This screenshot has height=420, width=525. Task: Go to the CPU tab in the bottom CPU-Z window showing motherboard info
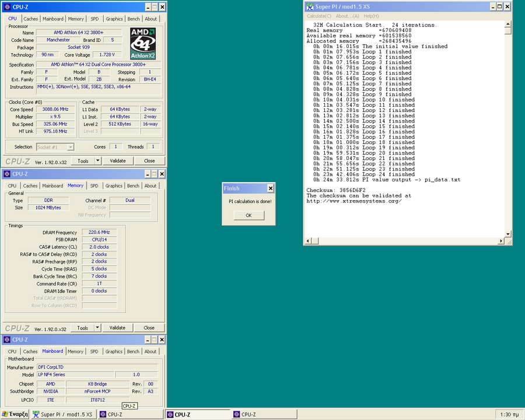pyautogui.click(x=12, y=352)
